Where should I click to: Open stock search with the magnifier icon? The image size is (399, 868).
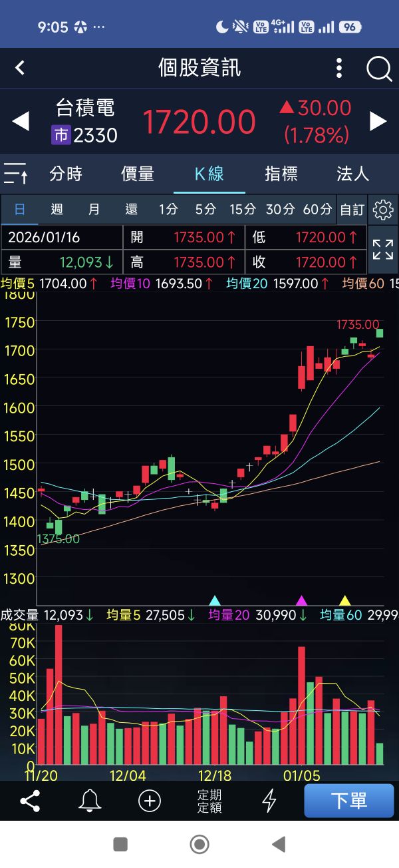click(379, 69)
